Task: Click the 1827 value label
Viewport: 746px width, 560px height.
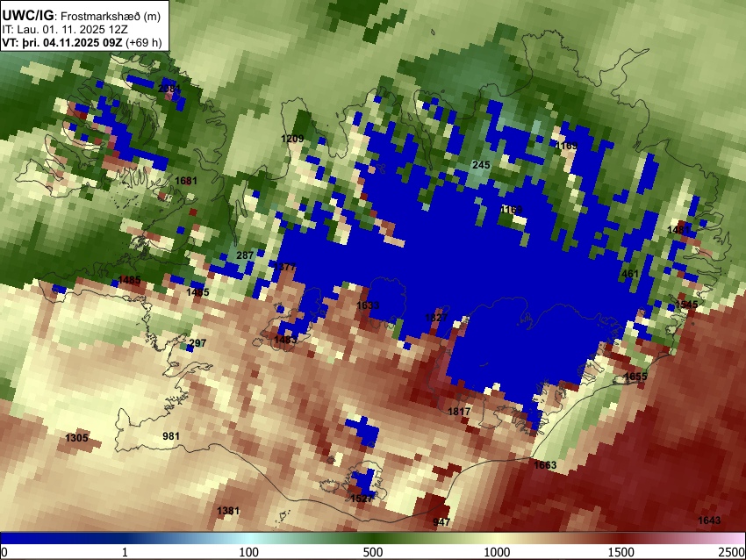Action: click(x=436, y=318)
